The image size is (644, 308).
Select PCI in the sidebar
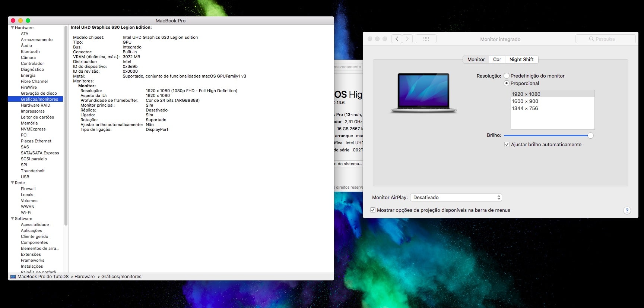click(24, 135)
